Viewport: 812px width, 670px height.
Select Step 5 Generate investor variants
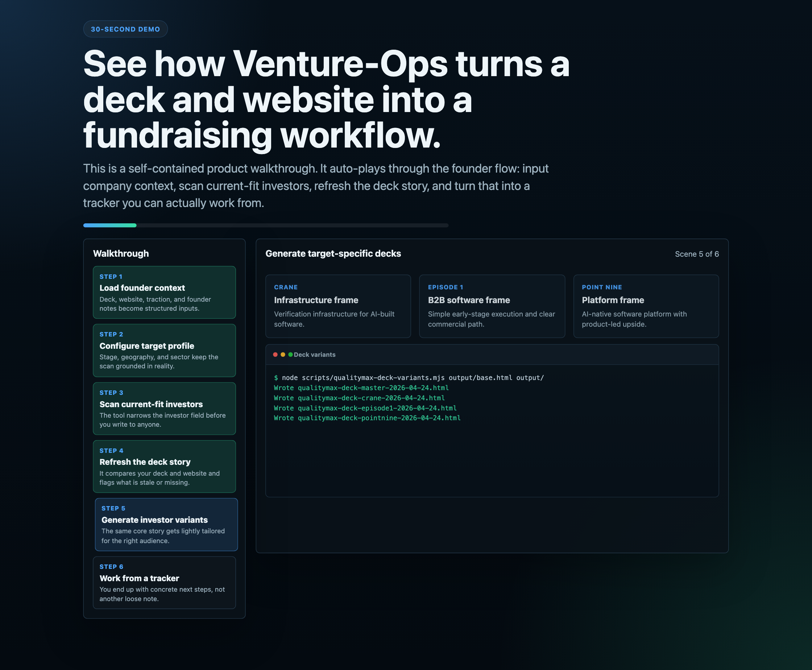pyautogui.click(x=166, y=525)
